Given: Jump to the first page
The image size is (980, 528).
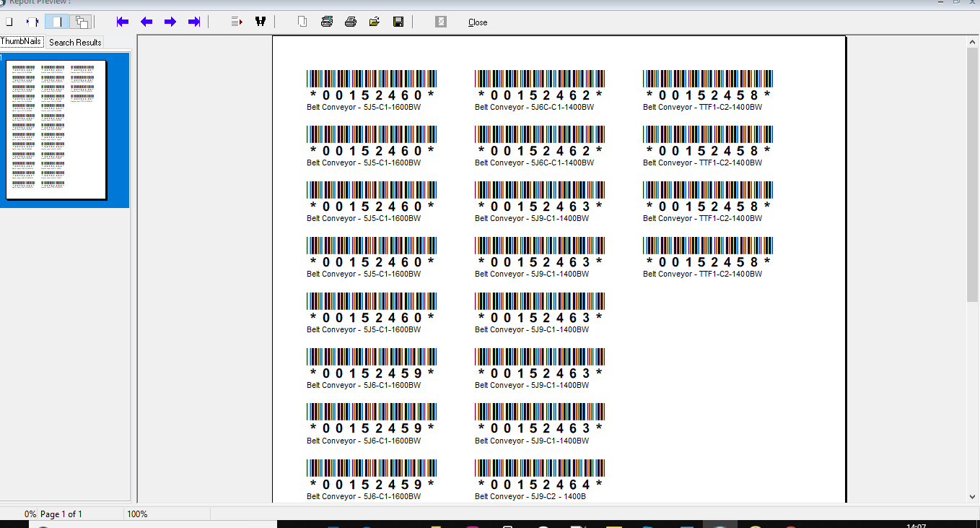Looking at the screenshot, I should [x=123, y=22].
